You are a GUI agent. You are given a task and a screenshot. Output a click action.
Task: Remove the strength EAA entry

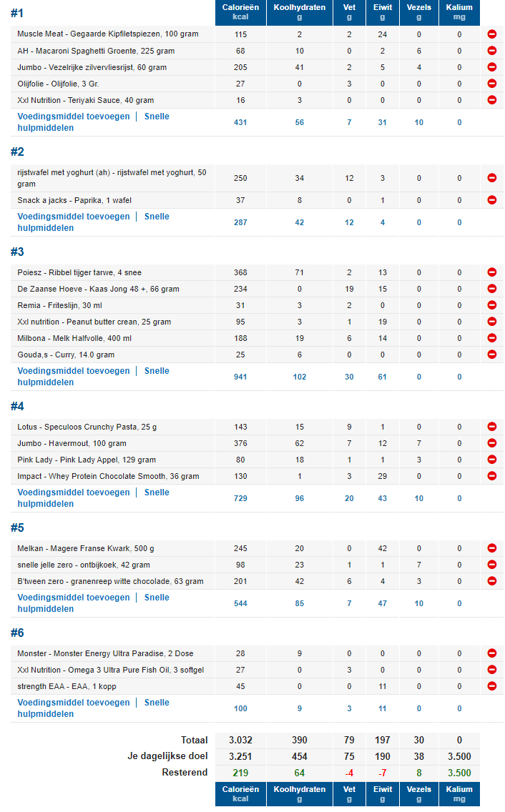(x=492, y=686)
